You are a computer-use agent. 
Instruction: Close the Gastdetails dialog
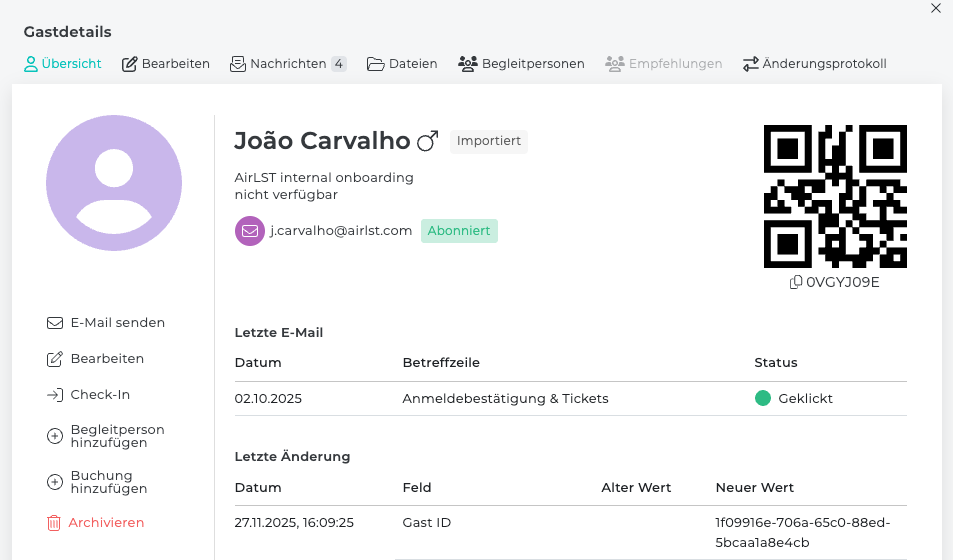point(936,8)
